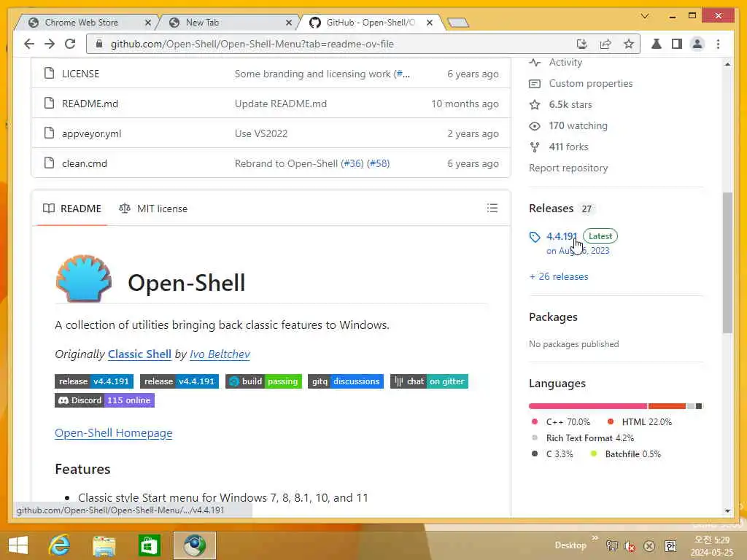This screenshot has height=560, width=747.
Task: Open the LICENSE file
Action: (x=80, y=74)
